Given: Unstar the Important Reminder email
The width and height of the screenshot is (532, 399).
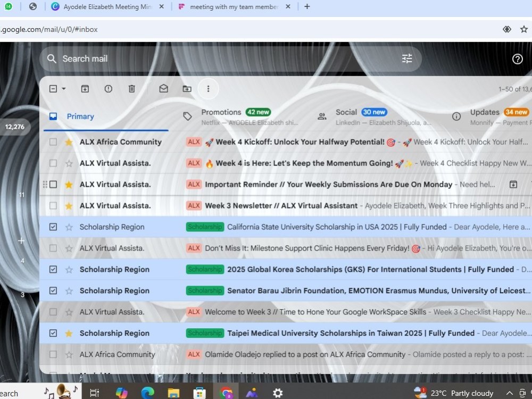Looking at the screenshot, I should [69, 185].
